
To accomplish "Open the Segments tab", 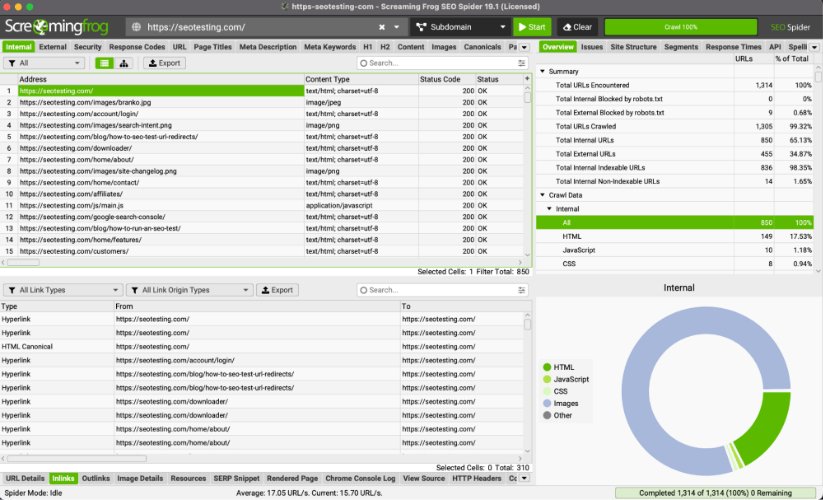I will click(x=681, y=47).
